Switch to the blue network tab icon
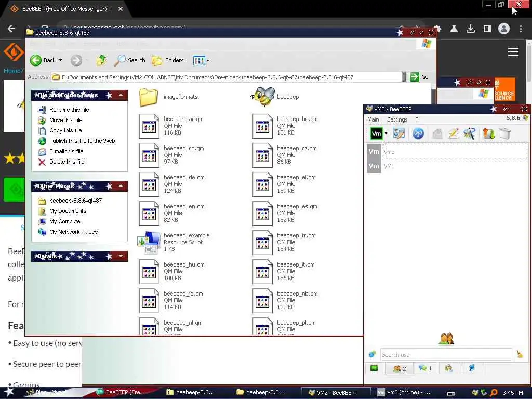 point(472,368)
